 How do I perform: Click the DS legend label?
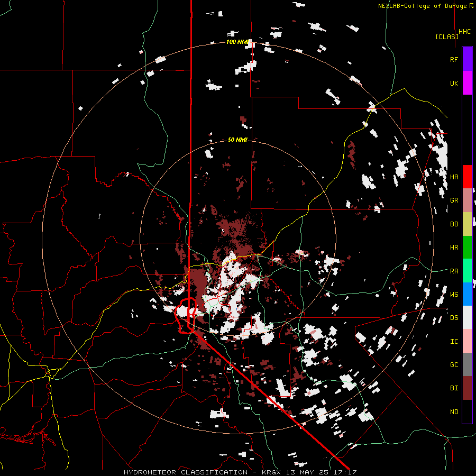(454, 318)
